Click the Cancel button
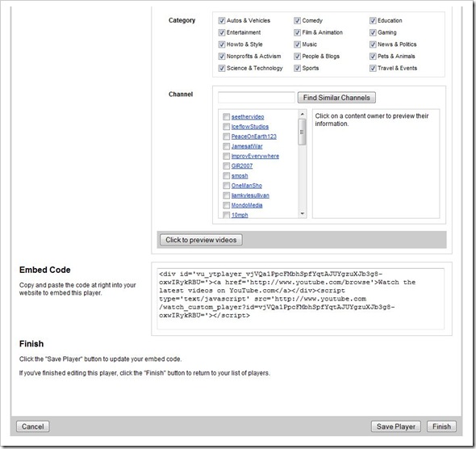The image size is (476, 449). point(33,426)
